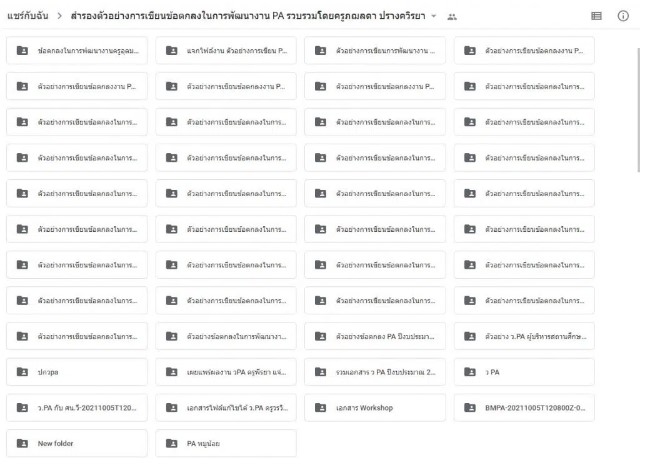Switch to list layout view icon
Viewport: 652px width, 464px height.
(596, 16)
